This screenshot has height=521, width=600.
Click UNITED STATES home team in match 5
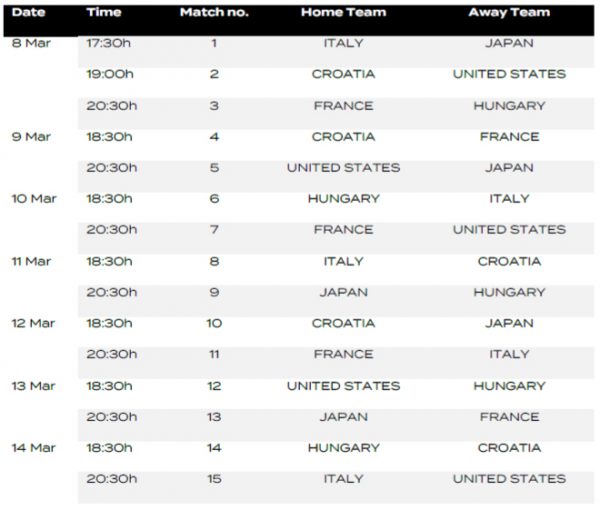(x=344, y=168)
